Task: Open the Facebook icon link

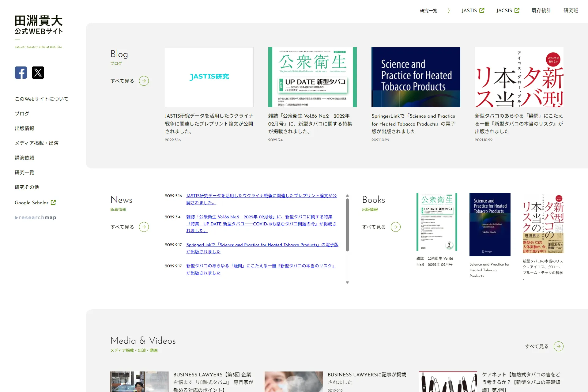Action: pos(21,73)
